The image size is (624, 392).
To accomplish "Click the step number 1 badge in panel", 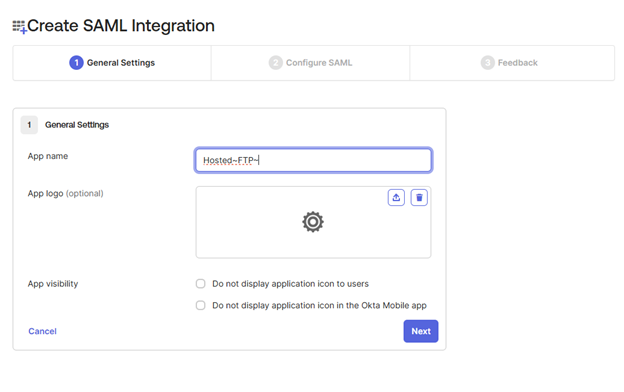I will coord(29,125).
